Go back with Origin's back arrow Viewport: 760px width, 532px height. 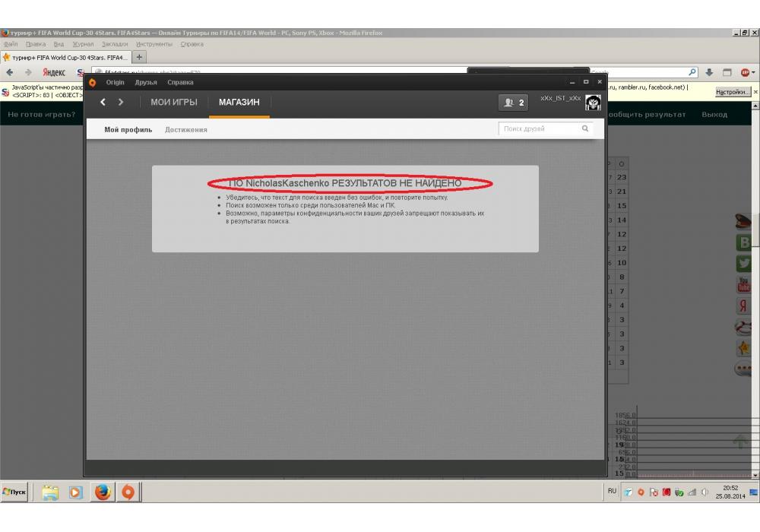click(x=103, y=103)
